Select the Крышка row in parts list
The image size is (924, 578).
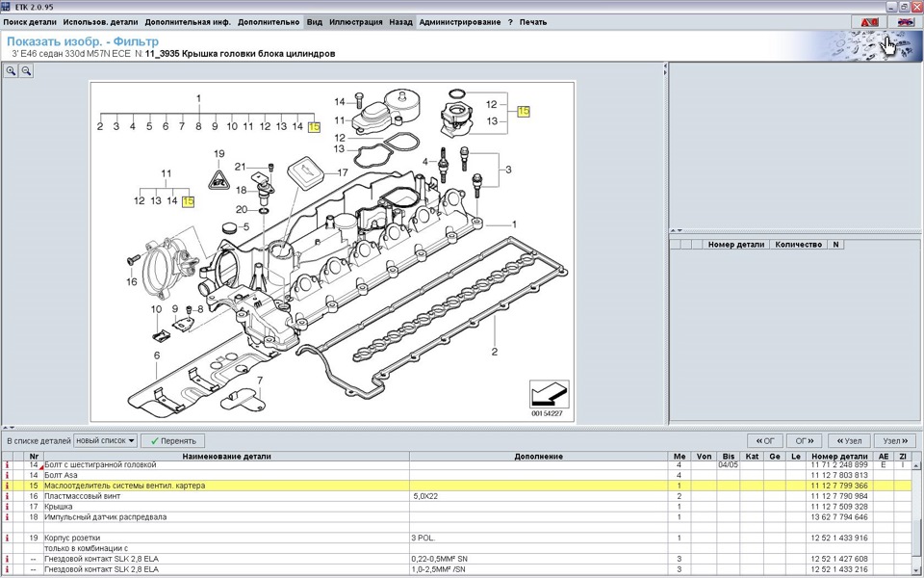[x=192, y=507]
